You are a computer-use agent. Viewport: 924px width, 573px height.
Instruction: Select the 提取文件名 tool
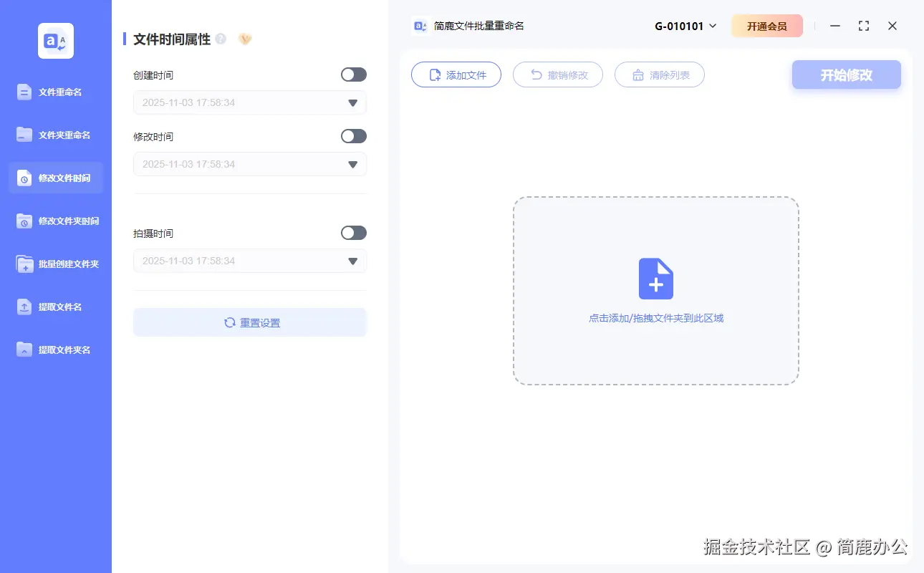[56, 307]
